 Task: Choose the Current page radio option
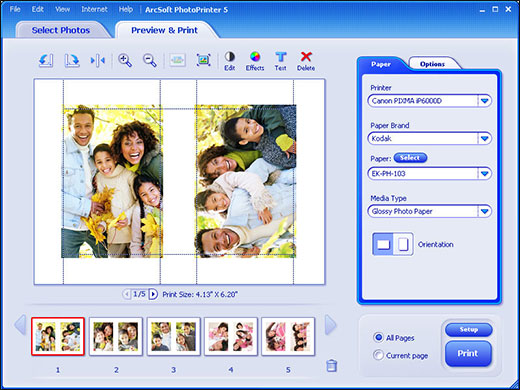click(378, 355)
